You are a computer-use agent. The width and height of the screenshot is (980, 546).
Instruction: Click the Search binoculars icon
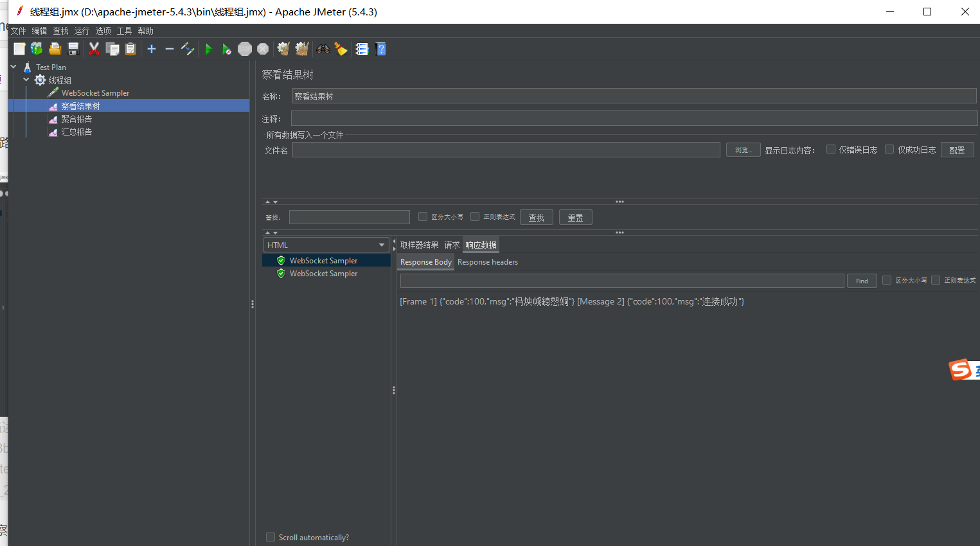point(323,49)
